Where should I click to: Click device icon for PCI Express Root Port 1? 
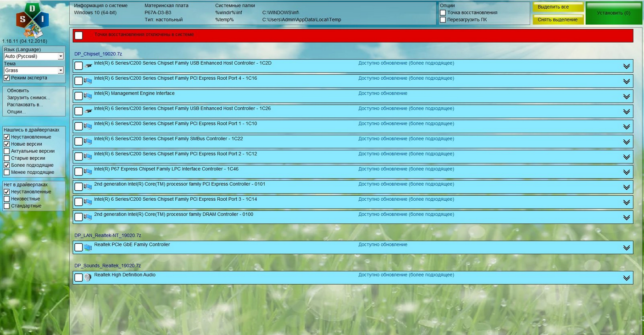pos(88,126)
